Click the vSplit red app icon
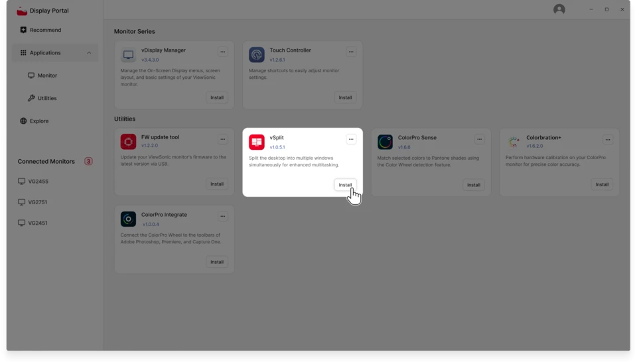Viewport: 637px width, 364px height. pos(257,142)
